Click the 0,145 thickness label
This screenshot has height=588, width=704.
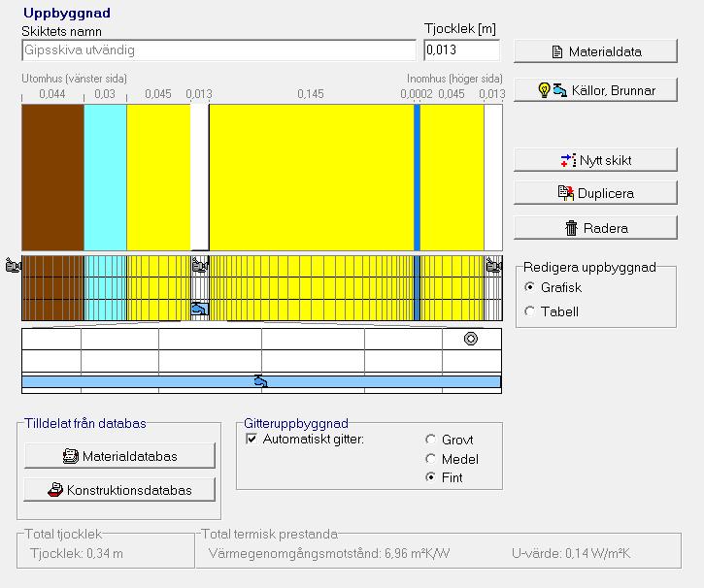pyautogui.click(x=310, y=94)
